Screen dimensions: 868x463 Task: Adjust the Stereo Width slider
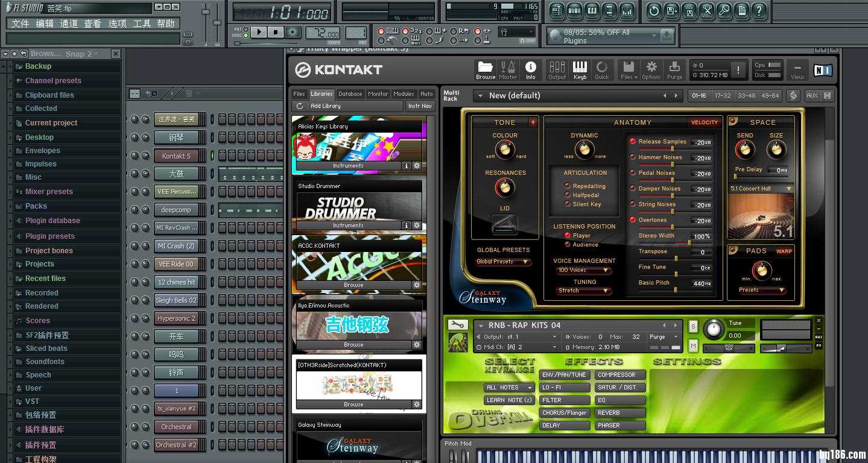(674, 242)
